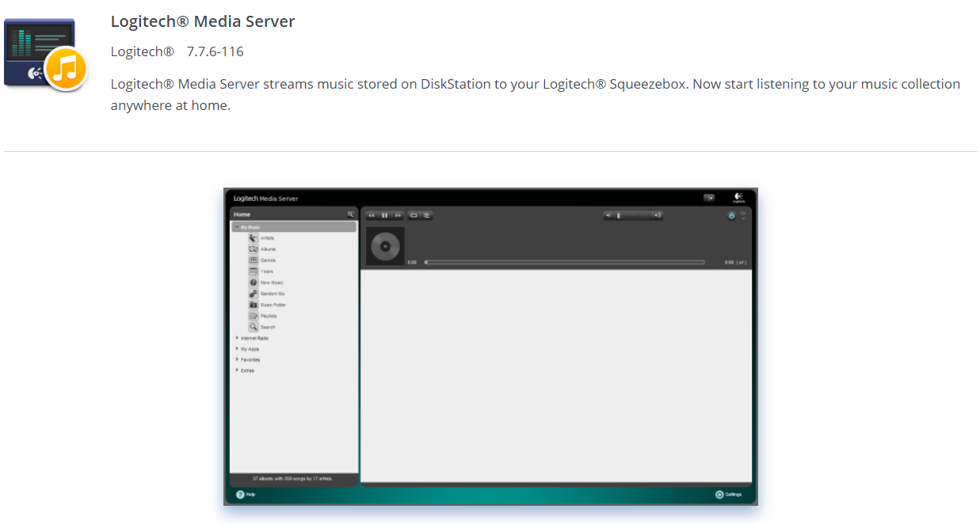The height and width of the screenshot is (524, 980).
Task: Open the Help link label
Action: (250, 494)
